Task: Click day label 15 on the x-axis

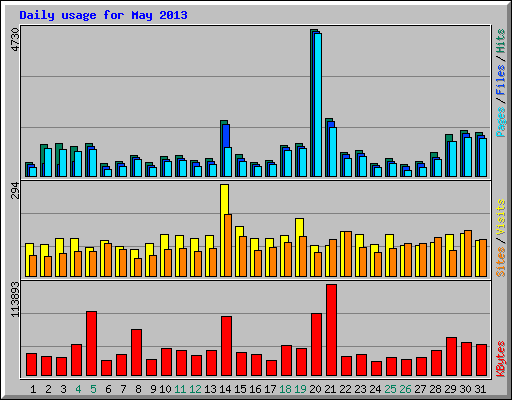Action: click(240, 389)
